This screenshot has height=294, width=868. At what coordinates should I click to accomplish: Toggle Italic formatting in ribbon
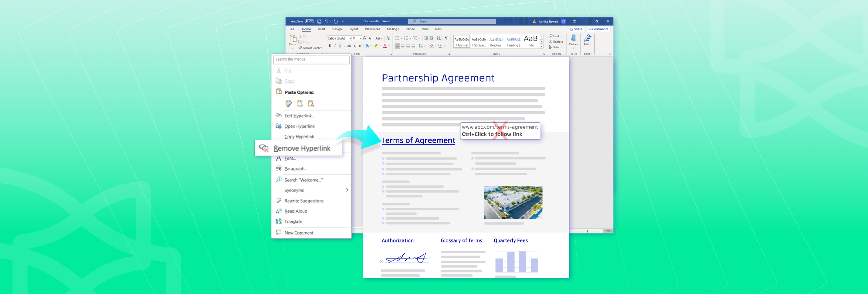point(335,46)
